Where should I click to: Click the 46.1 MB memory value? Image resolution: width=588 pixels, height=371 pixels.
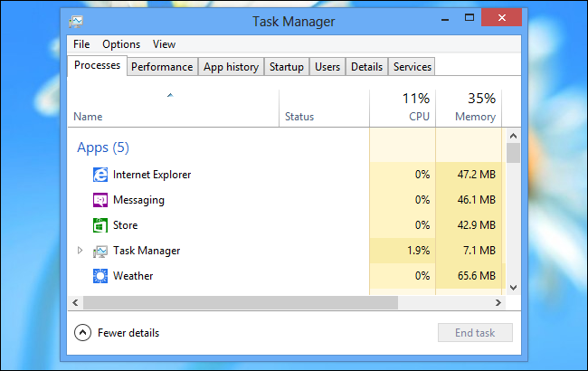(x=476, y=200)
